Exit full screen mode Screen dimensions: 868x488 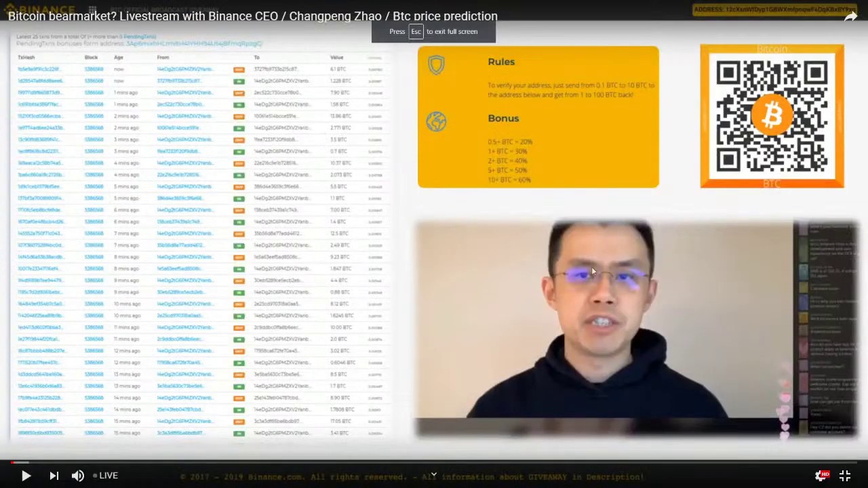coord(845,476)
